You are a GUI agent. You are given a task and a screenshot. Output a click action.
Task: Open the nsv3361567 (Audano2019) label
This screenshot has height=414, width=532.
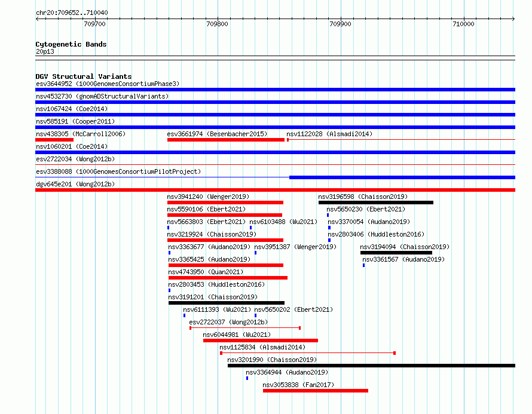tap(403, 259)
